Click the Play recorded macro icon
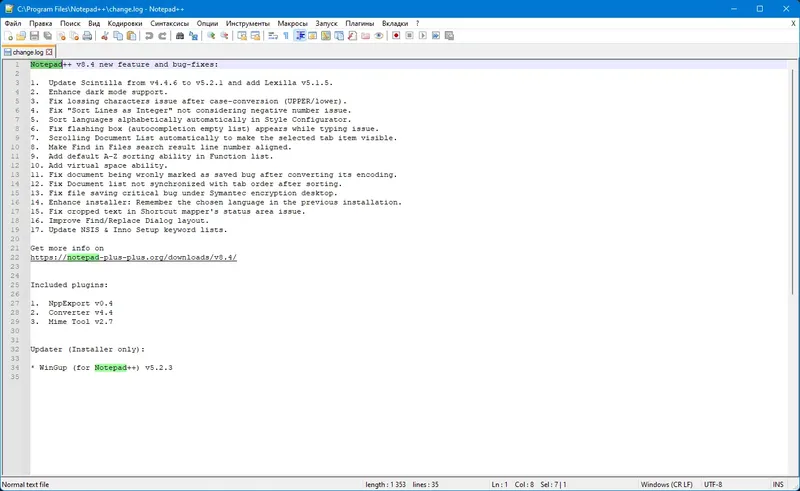 click(422, 36)
